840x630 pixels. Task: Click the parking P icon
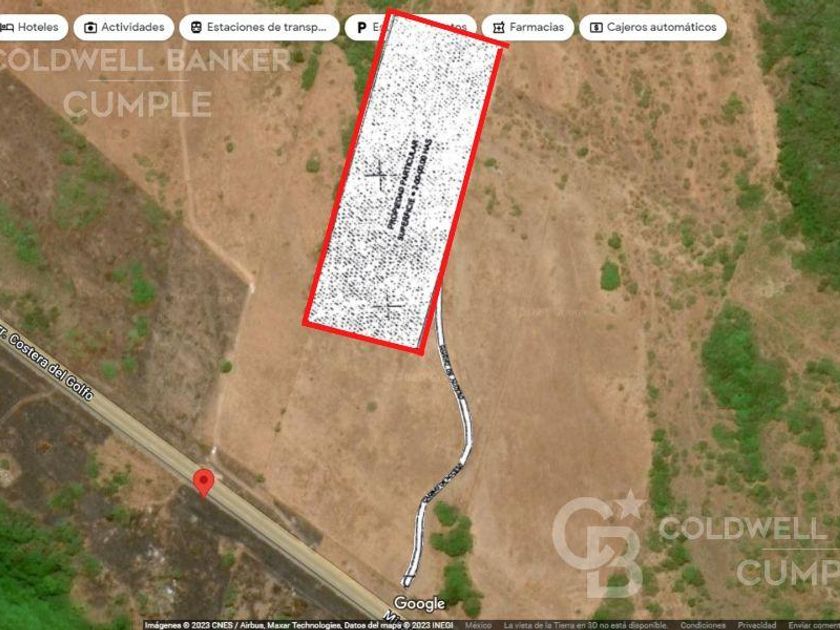point(362,27)
